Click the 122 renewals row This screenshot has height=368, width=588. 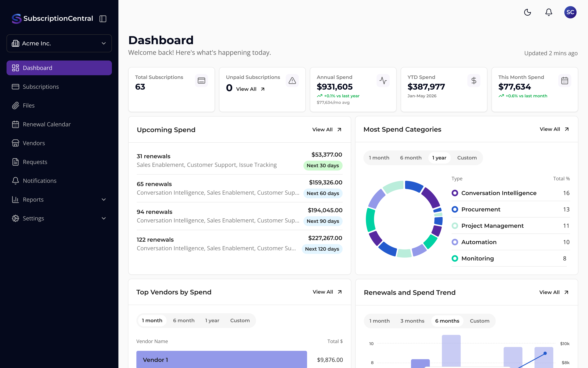click(x=240, y=244)
